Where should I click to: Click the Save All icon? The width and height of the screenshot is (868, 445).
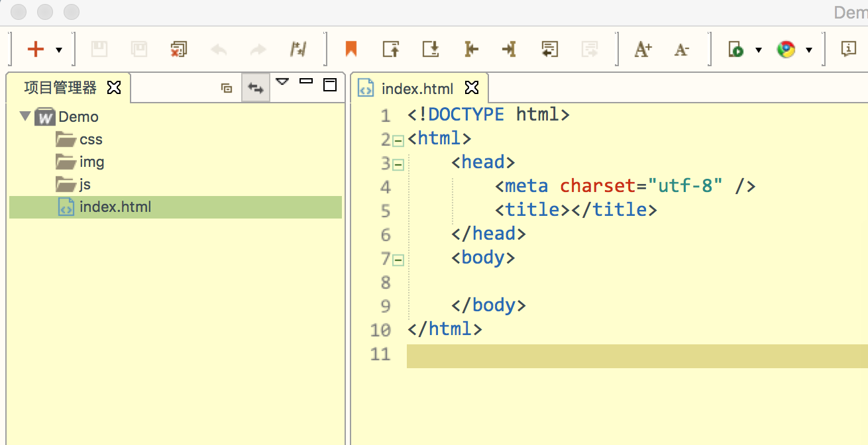coord(138,49)
